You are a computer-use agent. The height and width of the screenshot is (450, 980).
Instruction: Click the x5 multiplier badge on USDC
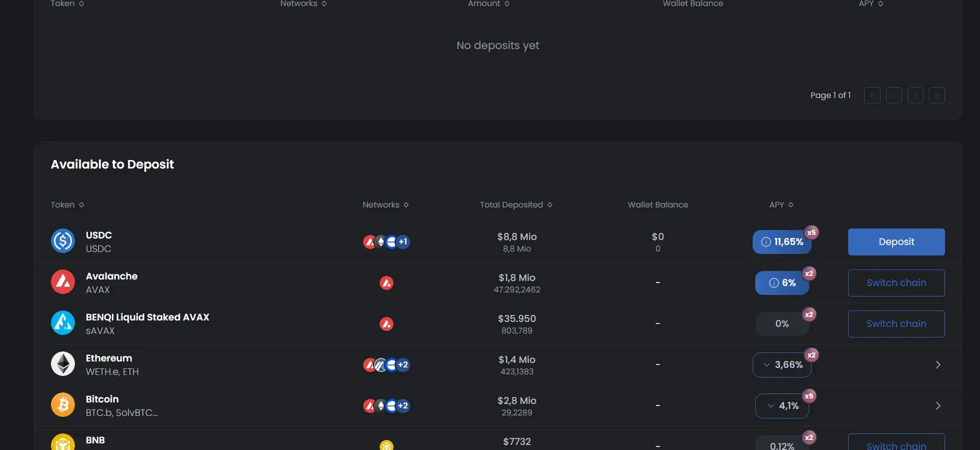tap(811, 232)
